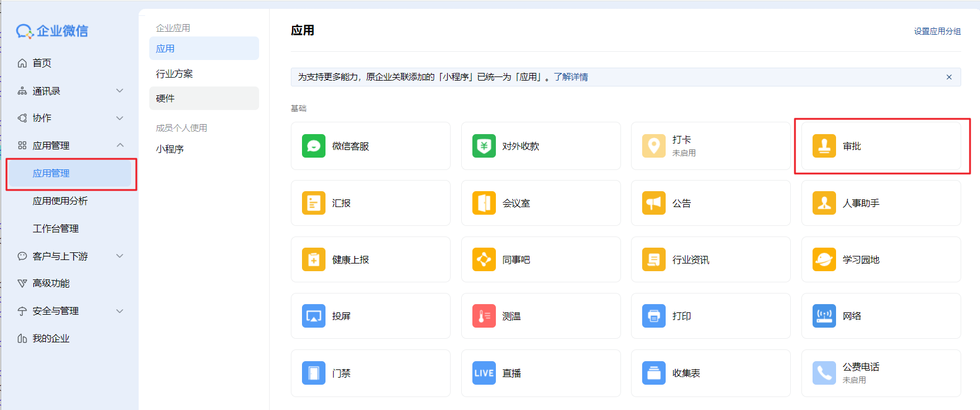Click the 了解详情 link
This screenshot has width=980, height=410.
[570, 77]
